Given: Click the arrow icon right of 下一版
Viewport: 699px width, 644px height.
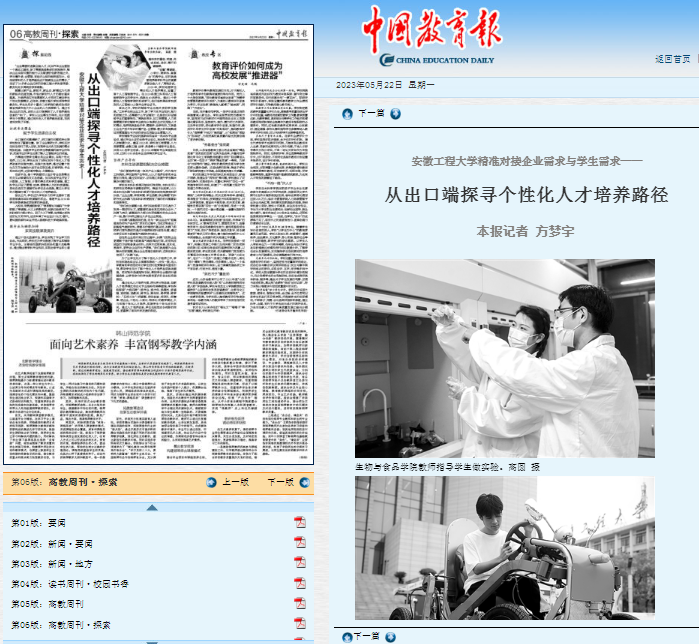Looking at the screenshot, I should [305, 482].
